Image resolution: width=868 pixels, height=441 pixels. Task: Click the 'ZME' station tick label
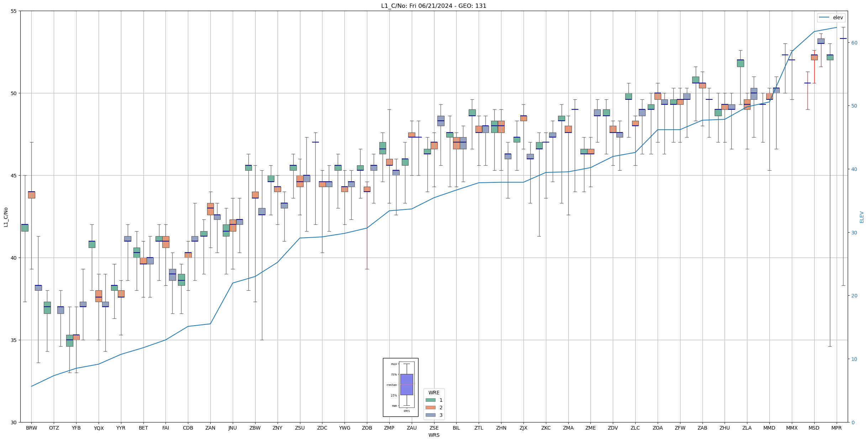590,428
